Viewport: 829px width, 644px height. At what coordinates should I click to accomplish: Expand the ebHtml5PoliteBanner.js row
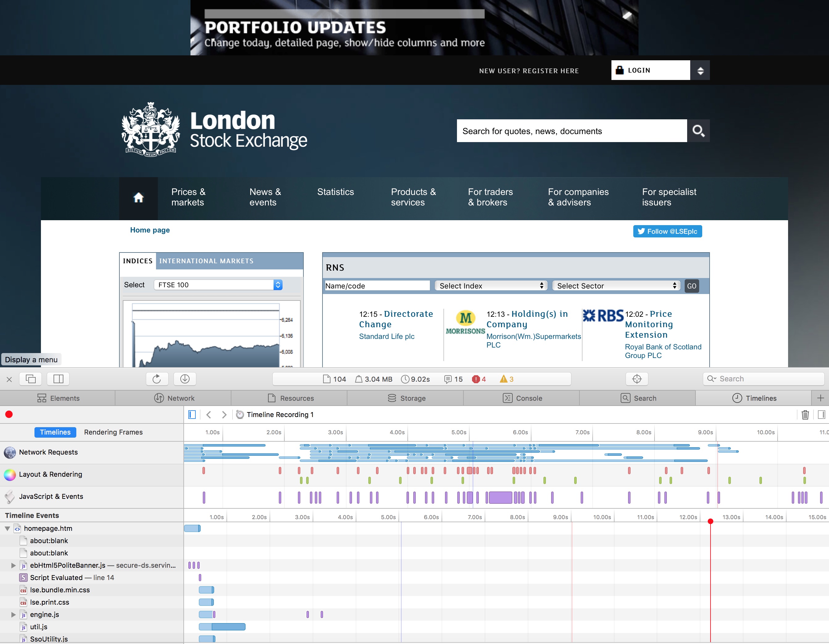[13, 566]
